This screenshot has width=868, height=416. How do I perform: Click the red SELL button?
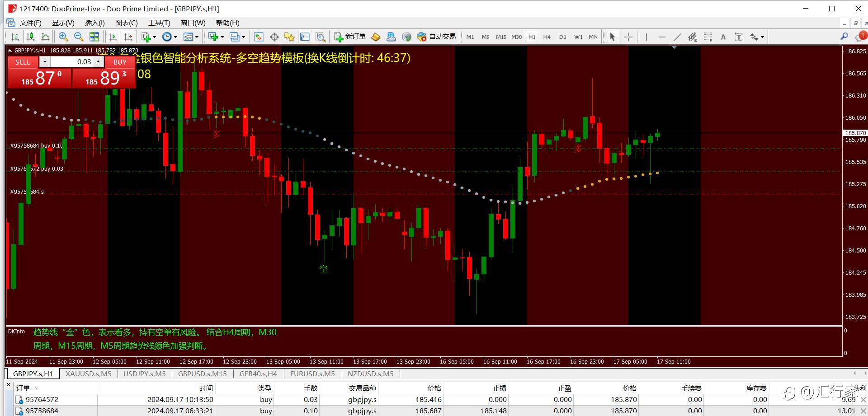pos(23,62)
